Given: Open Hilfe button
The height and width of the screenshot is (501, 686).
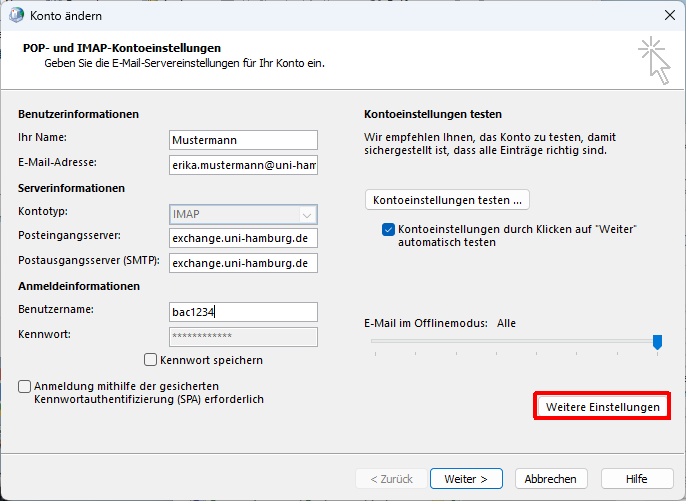Looking at the screenshot, I should [x=637, y=479].
